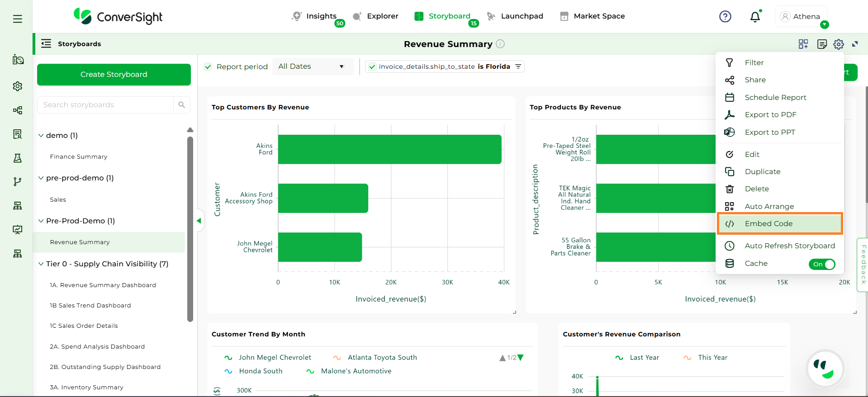868x397 pixels.
Task: Click the help question mark icon
Action: (725, 17)
